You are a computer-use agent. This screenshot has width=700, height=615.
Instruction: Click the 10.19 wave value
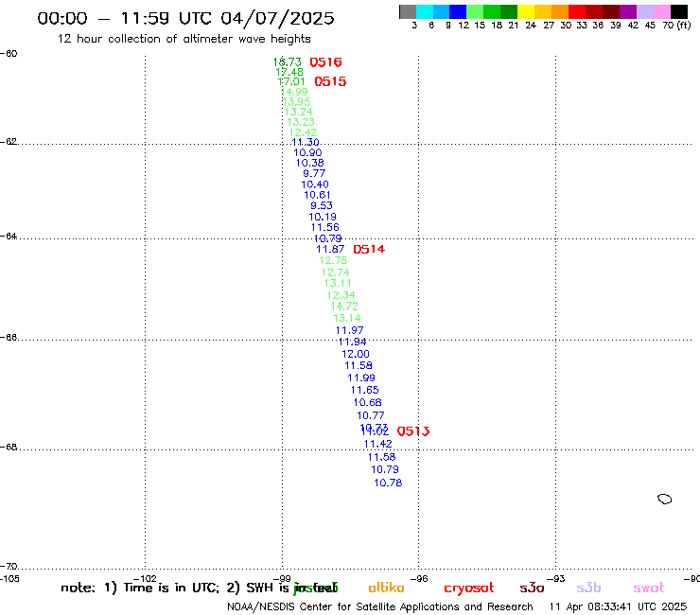click(x=323, y=217)
